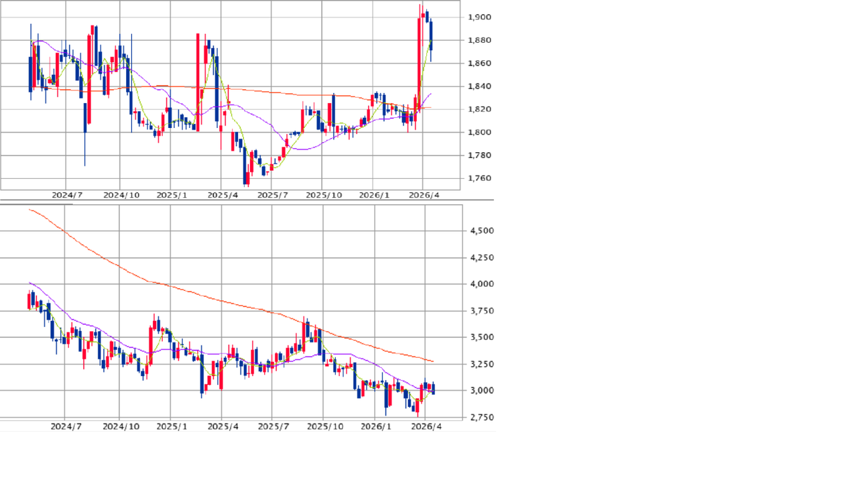This screenshot has width=858, height=504.
Task: Click the 3,250 price axis label
Action: tap(482, 365)
